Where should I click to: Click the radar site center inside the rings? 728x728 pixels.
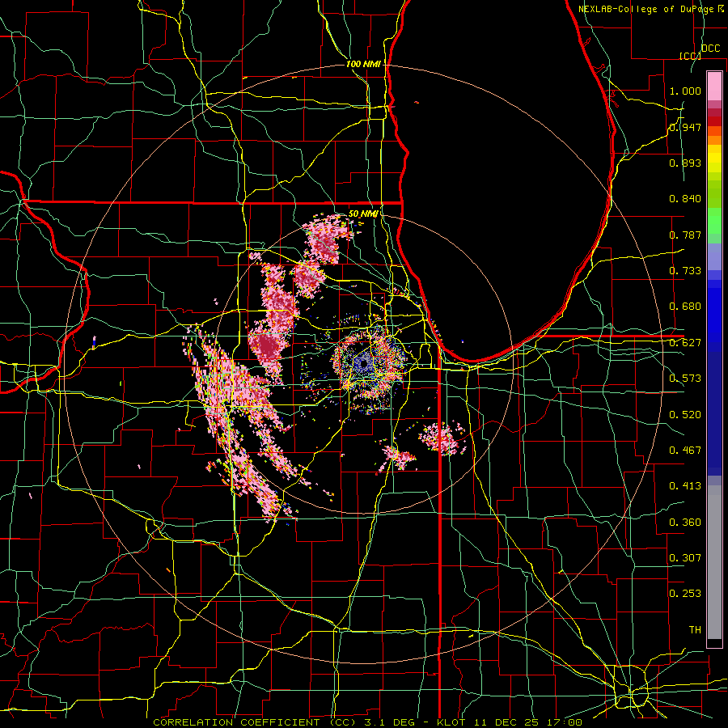363,363
